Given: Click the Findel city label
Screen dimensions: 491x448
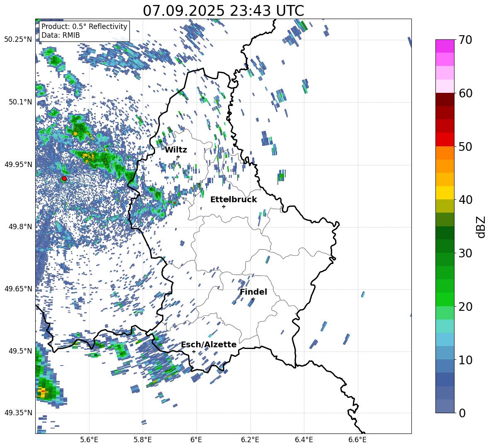Looking at the screenshot, I should coord(253,292).
